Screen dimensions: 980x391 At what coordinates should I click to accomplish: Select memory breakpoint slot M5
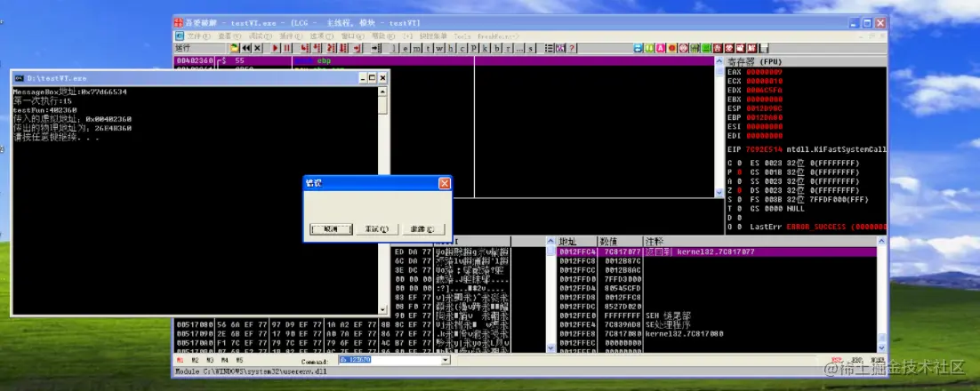tap(239, 361)
